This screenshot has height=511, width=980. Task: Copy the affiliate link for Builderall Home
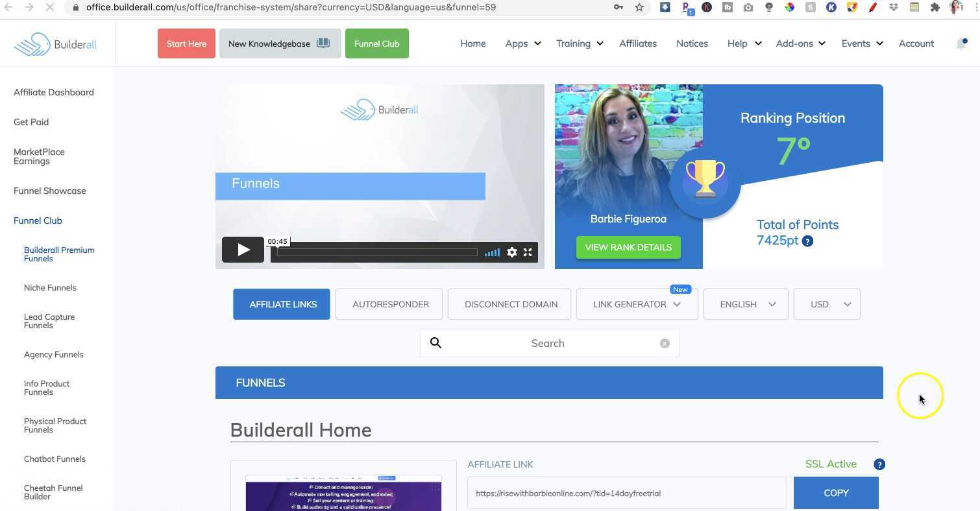click(836, 493)
